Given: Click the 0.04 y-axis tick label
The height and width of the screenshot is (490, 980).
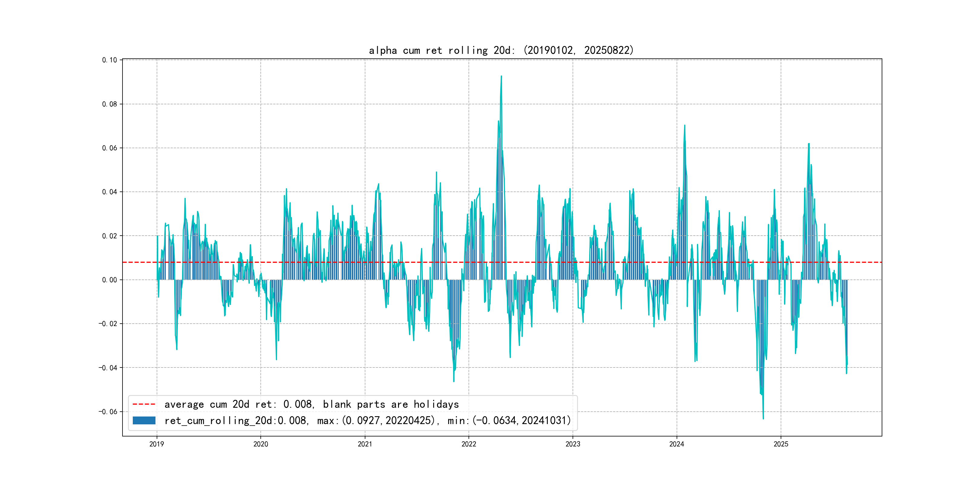Looking at the screenshot, I should tap(109, 192).
